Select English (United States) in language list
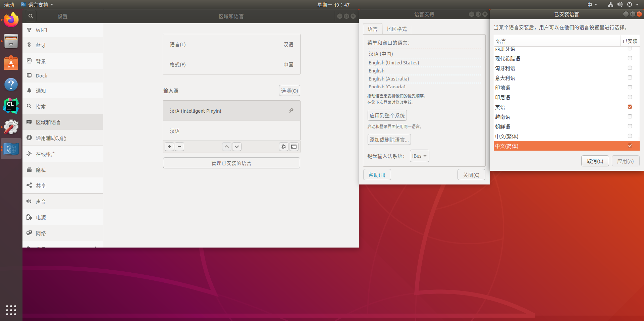 [x=393, y=63]
